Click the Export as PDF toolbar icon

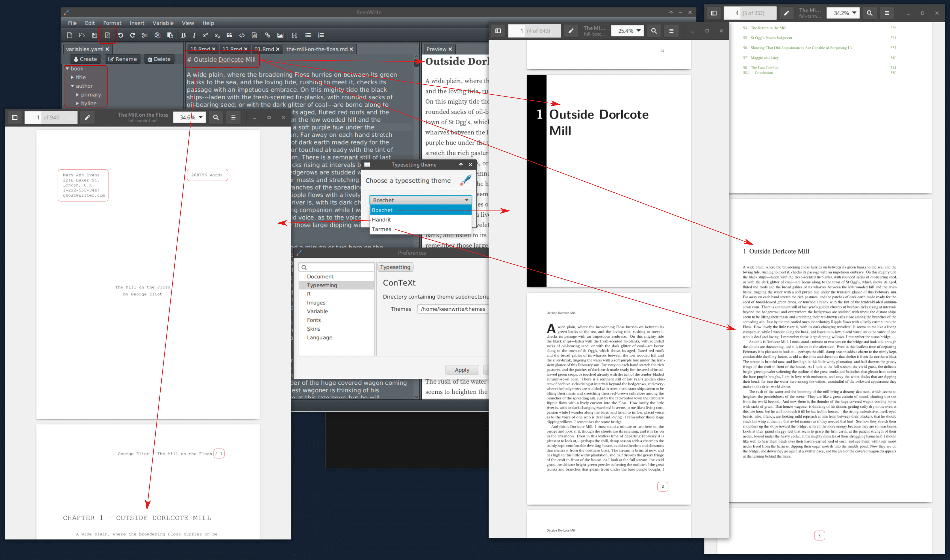[x=108, y=35]
